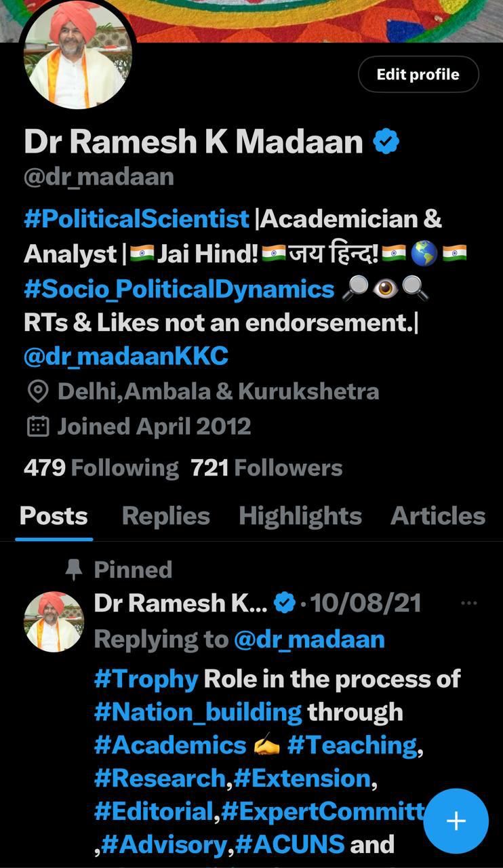Tap the verified badge in the pinned post
The height and width of the screenshot is (868, 503).
pyautogui.click(x=285, y=603)
